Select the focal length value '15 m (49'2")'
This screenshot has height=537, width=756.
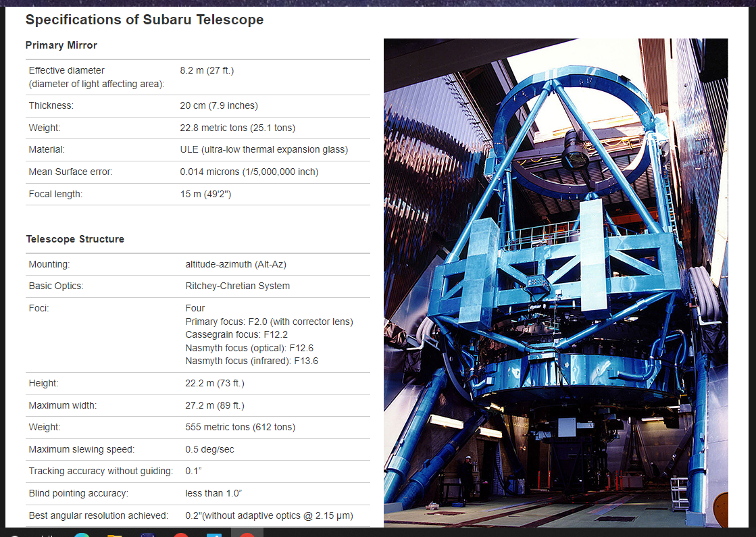206,194
